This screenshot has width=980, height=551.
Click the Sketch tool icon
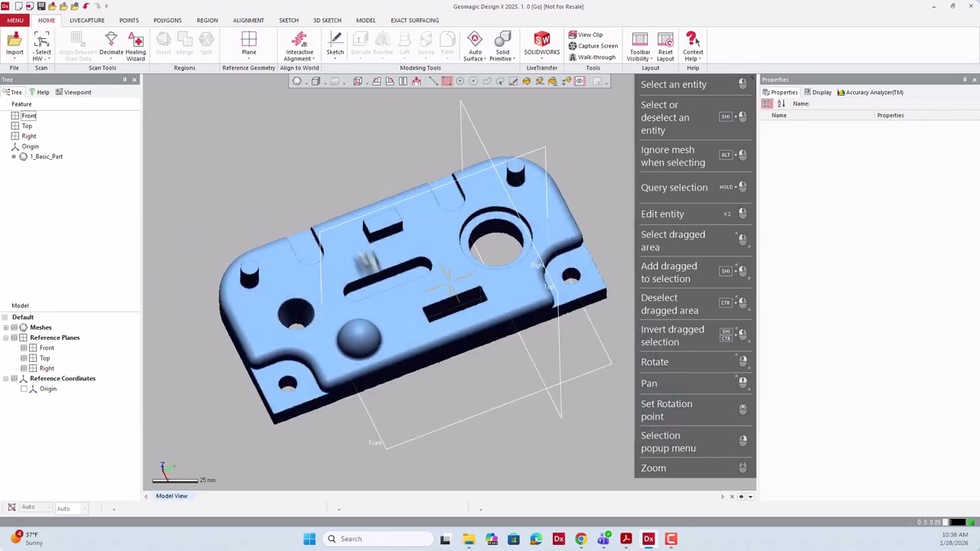tap(335, 44)
